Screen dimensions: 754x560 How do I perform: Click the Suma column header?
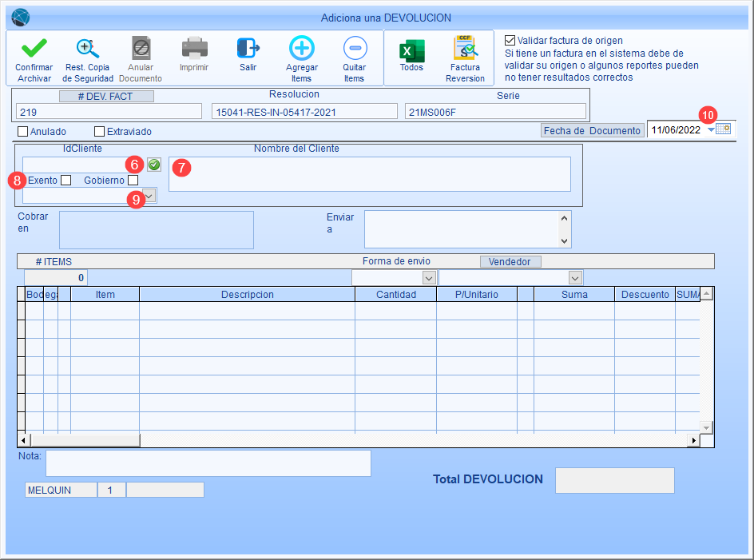pos(574,295)
